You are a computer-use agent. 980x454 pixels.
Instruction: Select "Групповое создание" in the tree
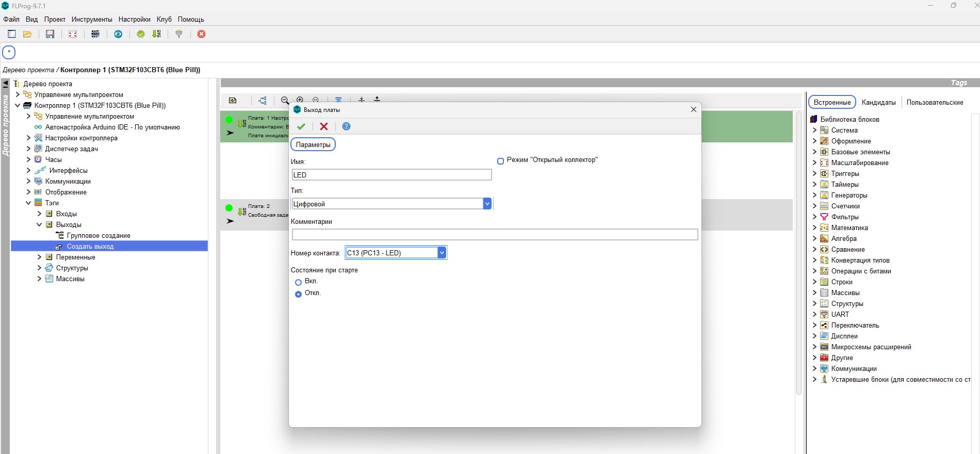[99, 235]
